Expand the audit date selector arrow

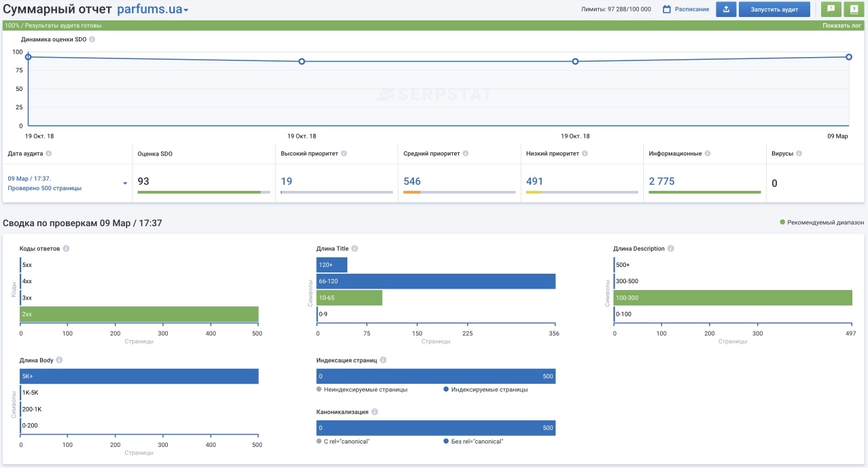(125, 183)
